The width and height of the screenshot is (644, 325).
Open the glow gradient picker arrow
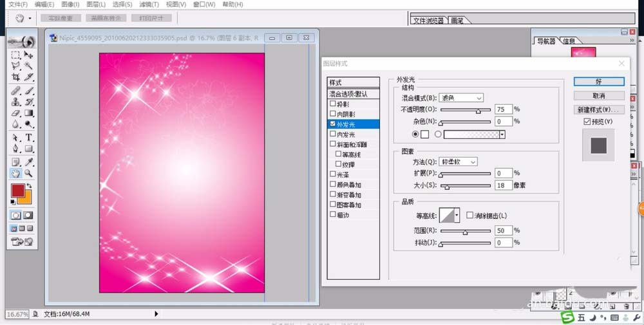[x=502, y=135]
